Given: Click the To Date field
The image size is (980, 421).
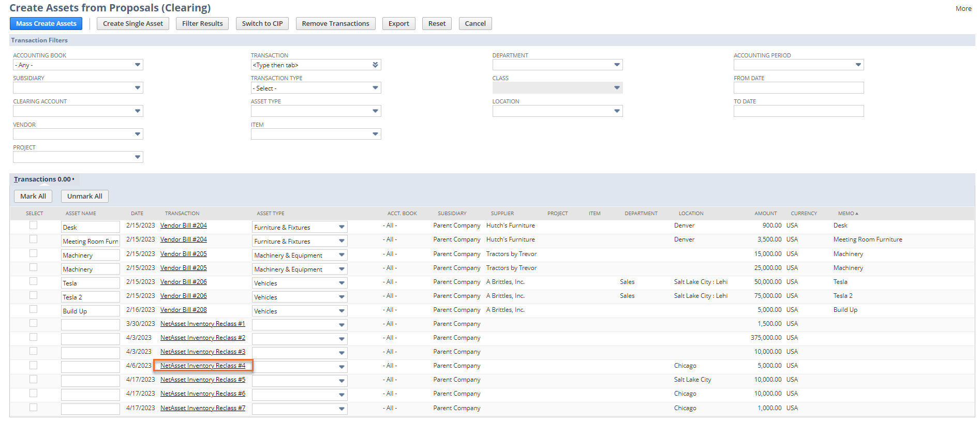Looking at the screenshot, I should (x=798, y=111).
